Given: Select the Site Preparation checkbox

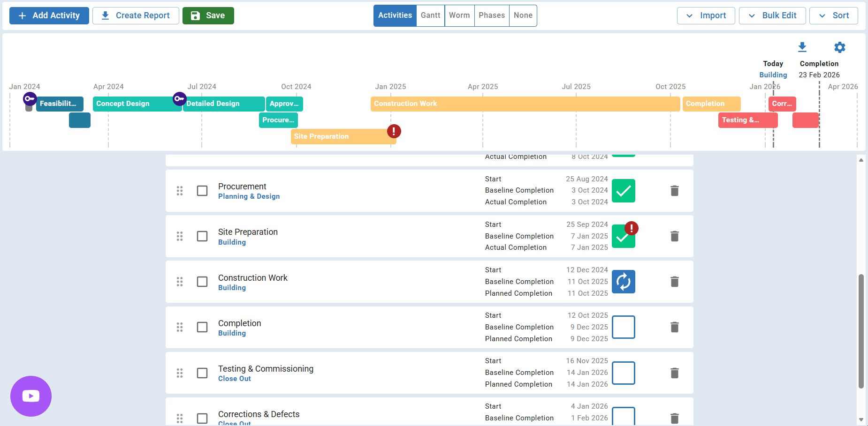Looking at the screenshot, I should (x=202, y=236).
